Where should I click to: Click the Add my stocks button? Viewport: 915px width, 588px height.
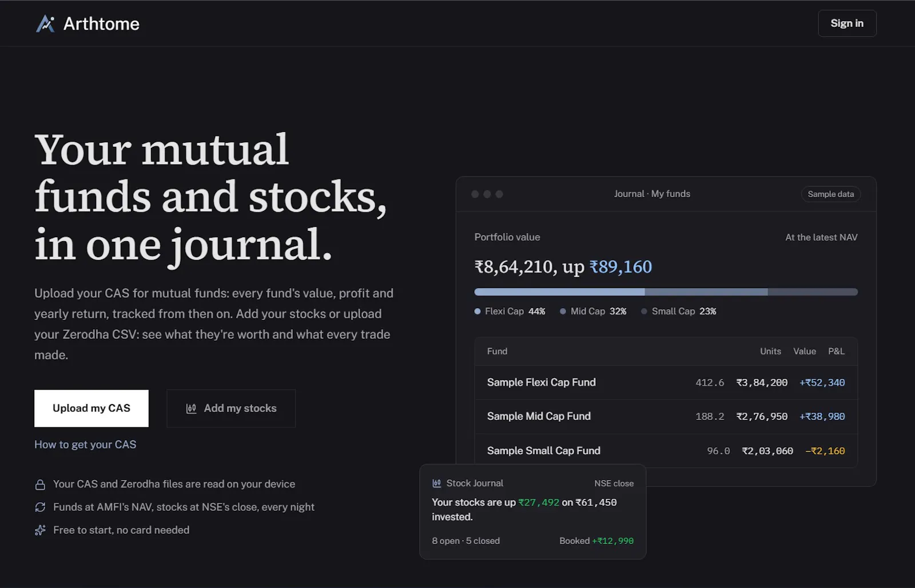(x=231, y=408)
